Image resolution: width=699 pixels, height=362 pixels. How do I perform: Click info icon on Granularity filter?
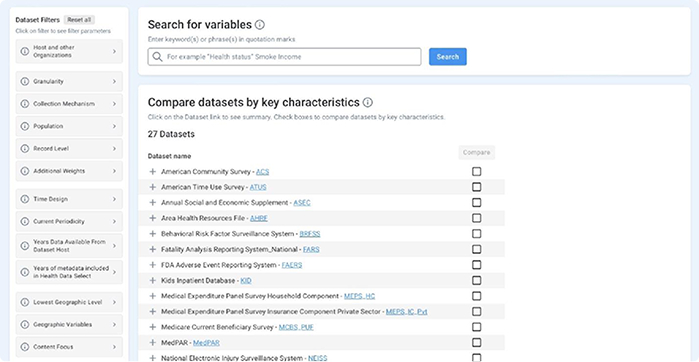25,82
